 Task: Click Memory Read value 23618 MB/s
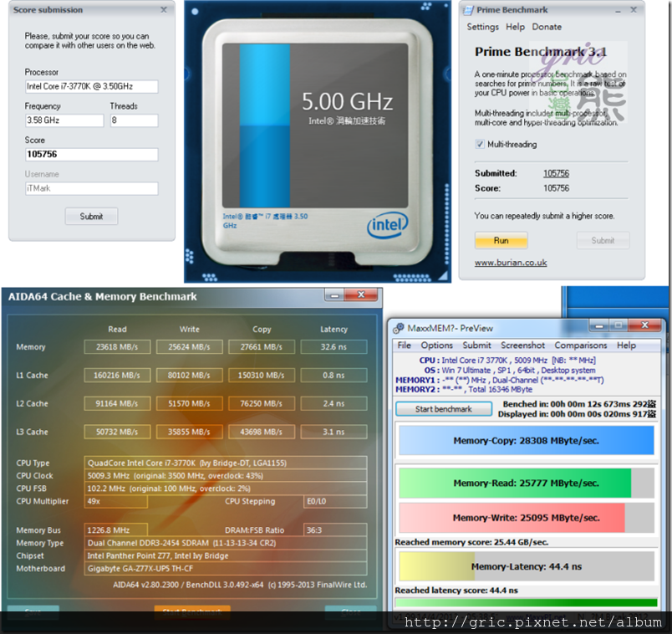click(117, 346)
